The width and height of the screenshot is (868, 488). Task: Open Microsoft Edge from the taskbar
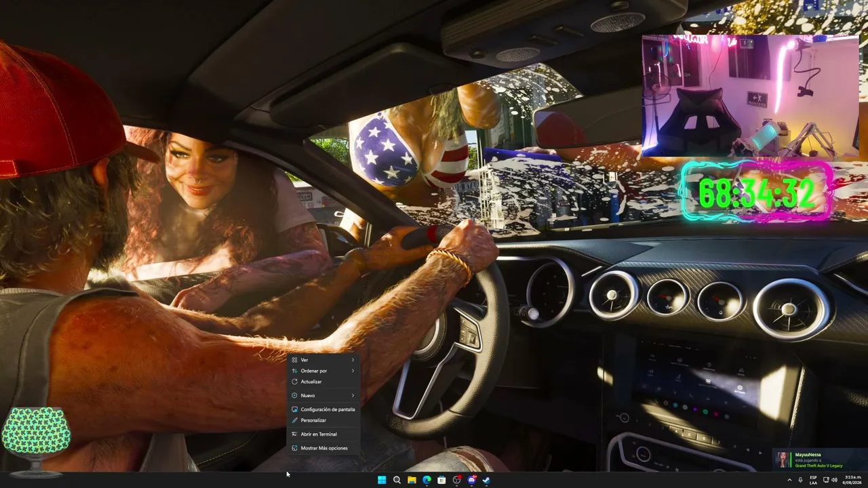click(427, 480)
